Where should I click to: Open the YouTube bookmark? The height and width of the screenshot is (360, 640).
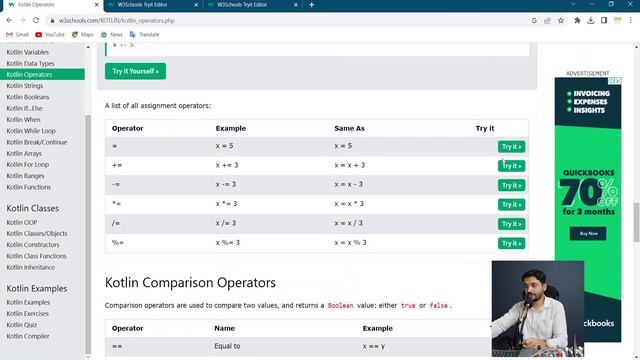[50, 35]
